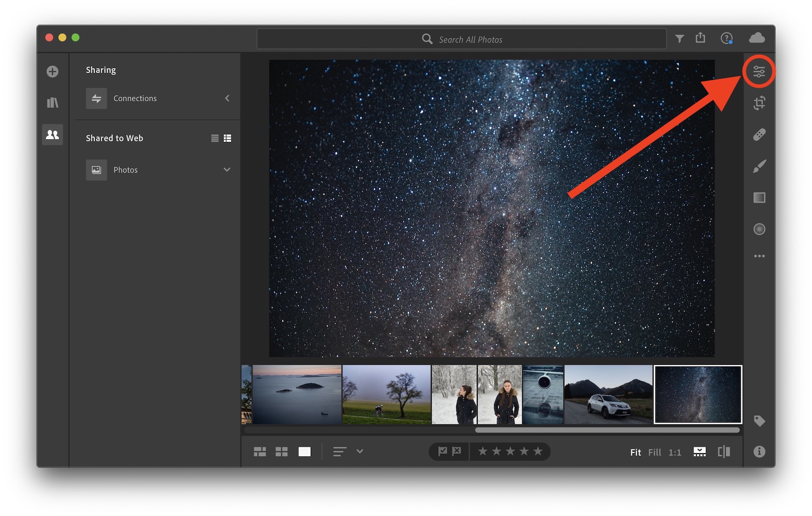Select the Brush adjustment tool

[759, 166]
